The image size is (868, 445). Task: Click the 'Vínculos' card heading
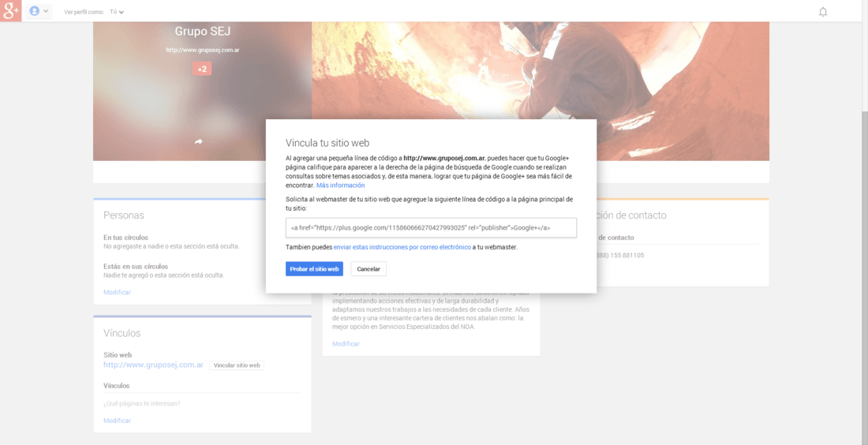point(122,333)
